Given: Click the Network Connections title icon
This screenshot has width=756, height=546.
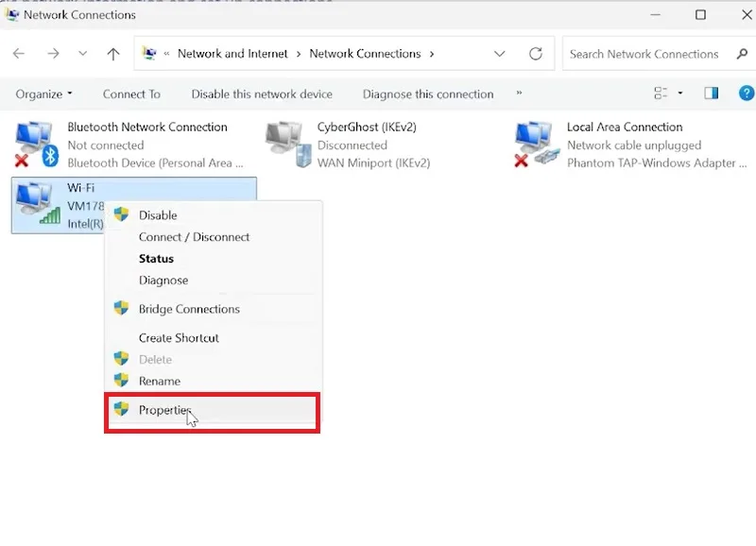Looking at the screenshot, I should [x=12, y=15].
